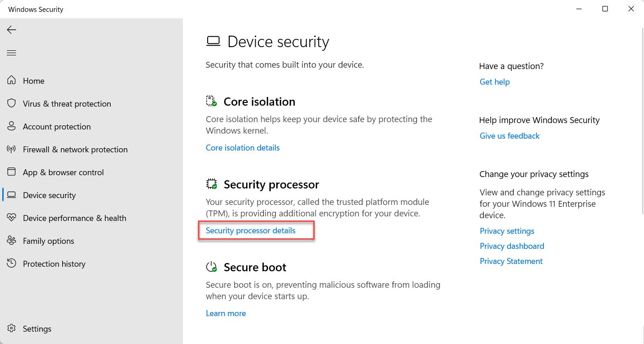644x344 pixels.
Task: Open the Get help link
Action: pyautogui.click(x=494, y=82)
